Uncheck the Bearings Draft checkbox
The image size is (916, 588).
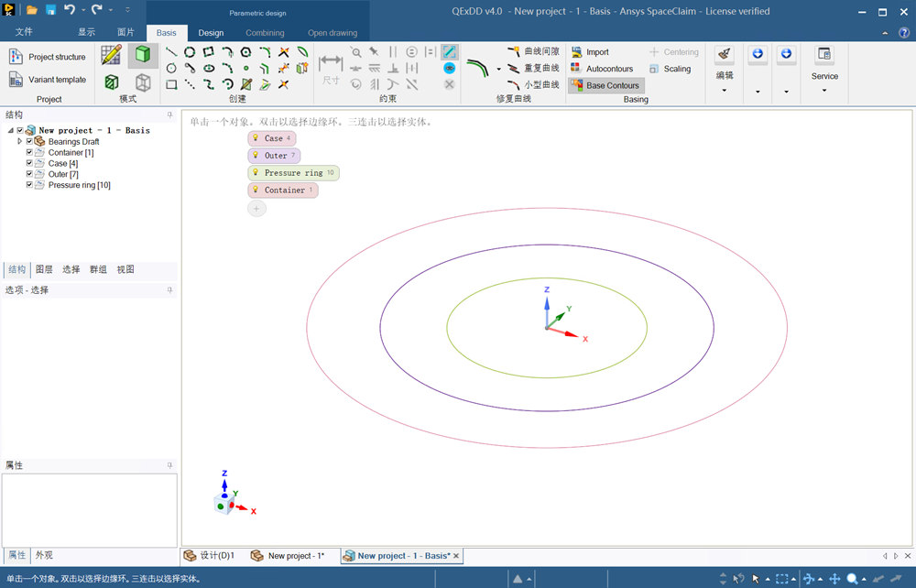click(29, 142)
